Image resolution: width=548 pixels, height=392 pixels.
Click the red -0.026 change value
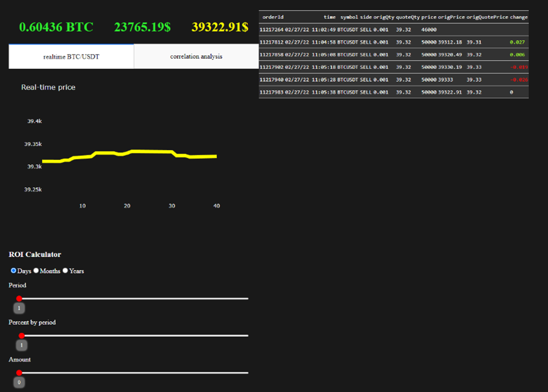519,80
